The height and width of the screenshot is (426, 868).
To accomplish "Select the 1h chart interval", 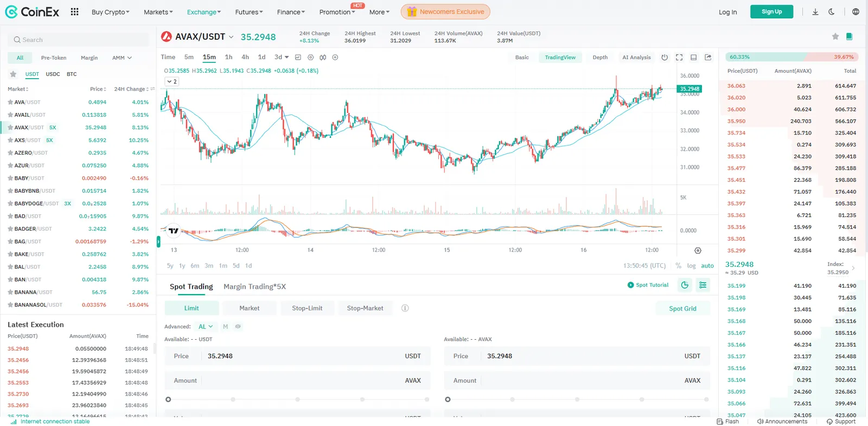I will tap(228, 57).
